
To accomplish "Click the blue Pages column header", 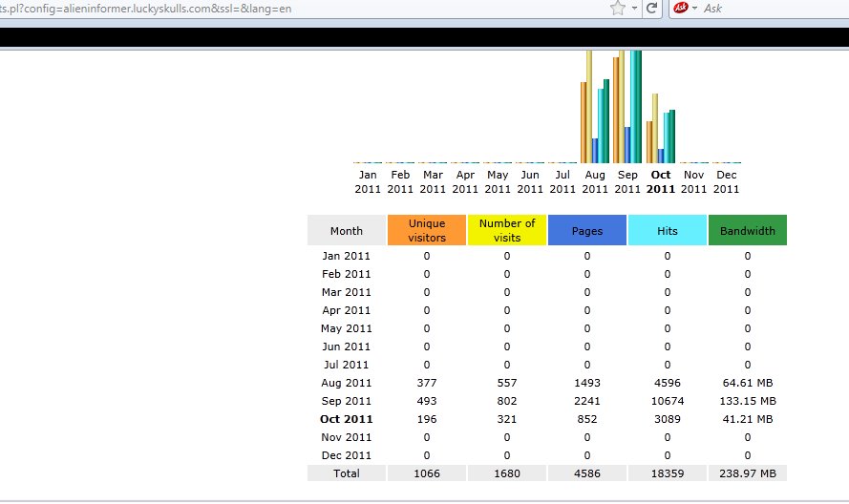I will [587, 230].
